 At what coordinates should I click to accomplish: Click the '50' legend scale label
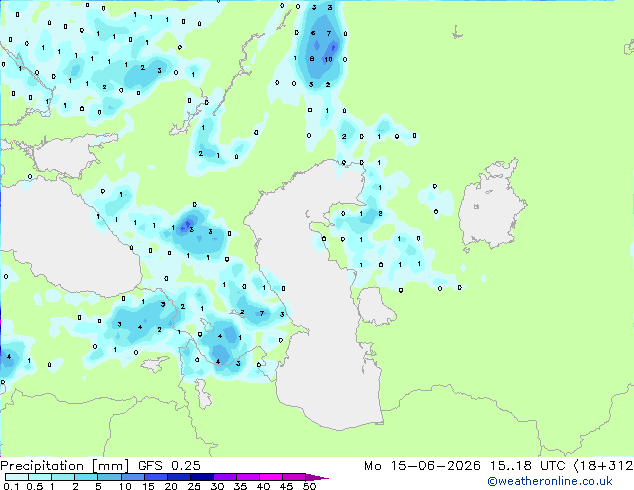tap(309, 486)
